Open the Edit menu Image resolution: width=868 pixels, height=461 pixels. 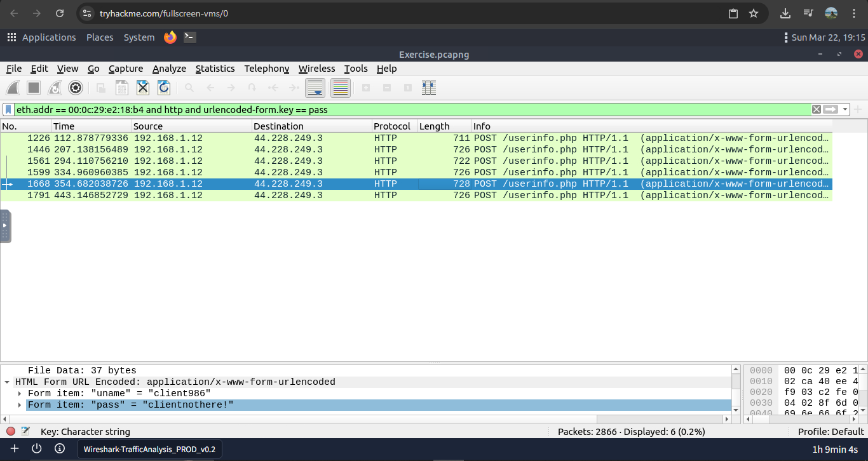(x=39, y=69)
